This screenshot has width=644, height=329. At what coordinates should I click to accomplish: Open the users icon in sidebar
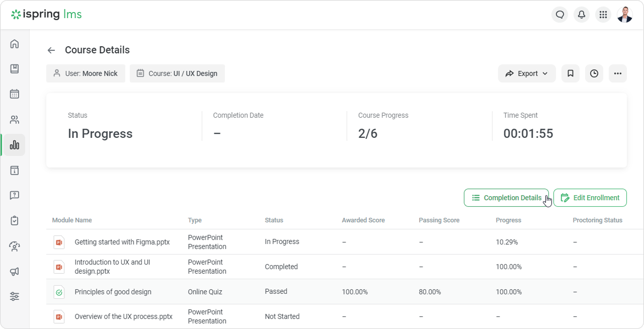pyautogui.click(x=15, y=120)
